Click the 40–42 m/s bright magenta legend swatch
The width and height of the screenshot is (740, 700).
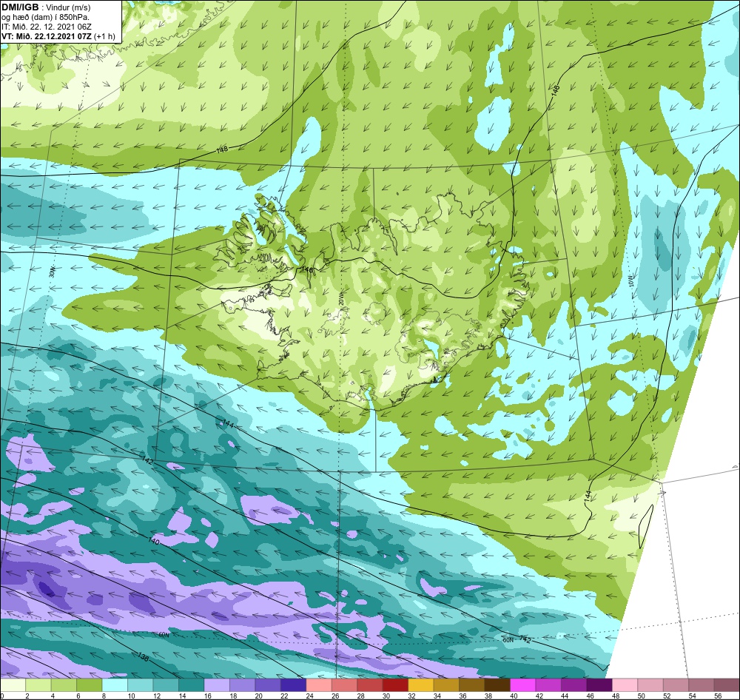click(x=522, y=685)
